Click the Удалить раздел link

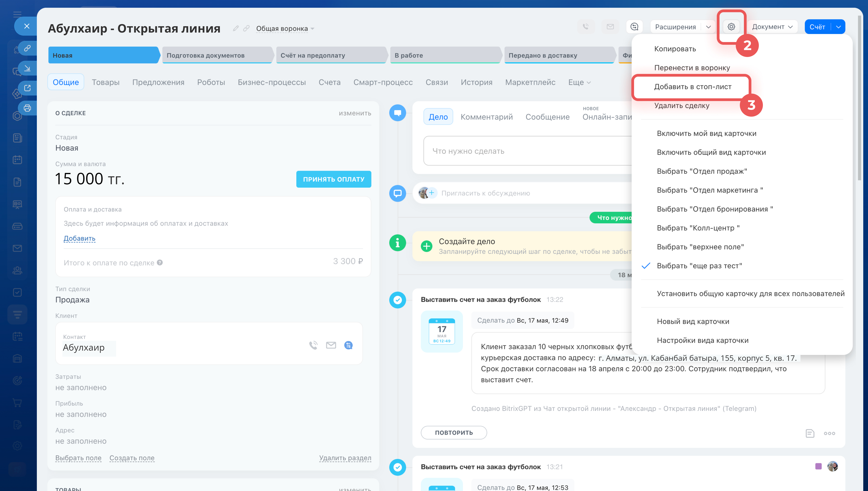coord(345,458)
